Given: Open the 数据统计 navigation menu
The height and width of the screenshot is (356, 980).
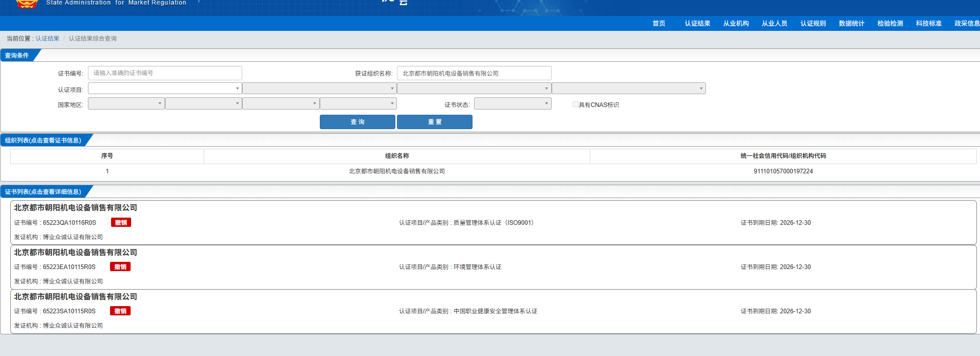Looking at the screenshot, I should point(851,23).
